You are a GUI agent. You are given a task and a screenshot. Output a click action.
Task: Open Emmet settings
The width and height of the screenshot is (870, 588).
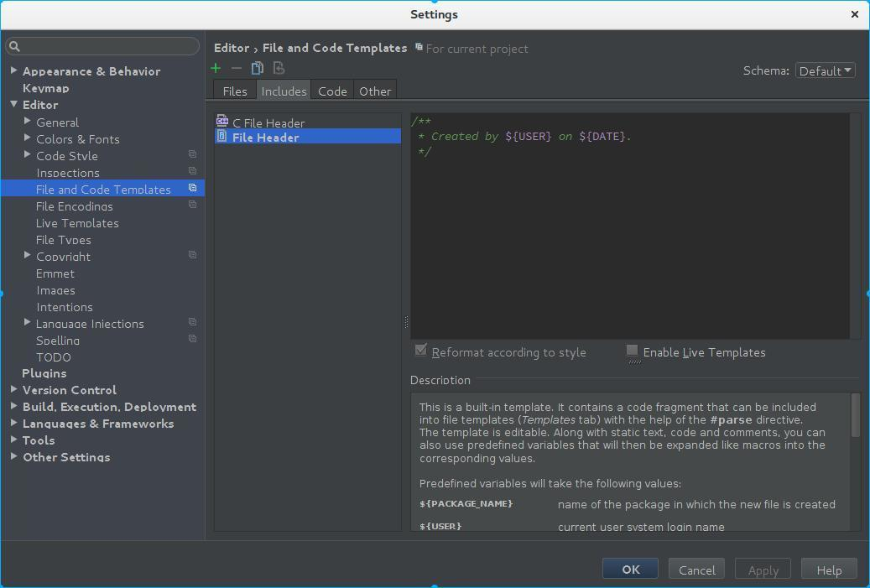pos(55,273)
